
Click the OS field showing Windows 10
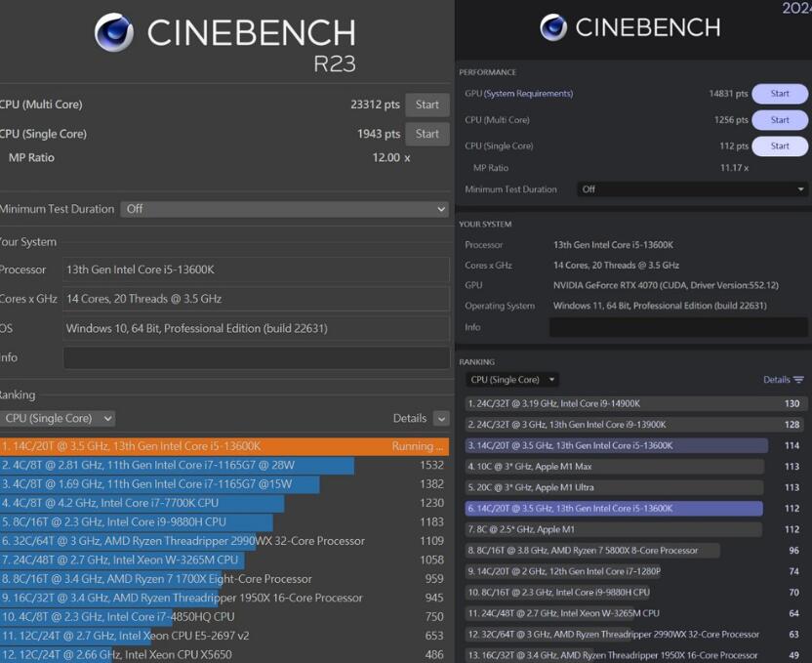point(257,328)
